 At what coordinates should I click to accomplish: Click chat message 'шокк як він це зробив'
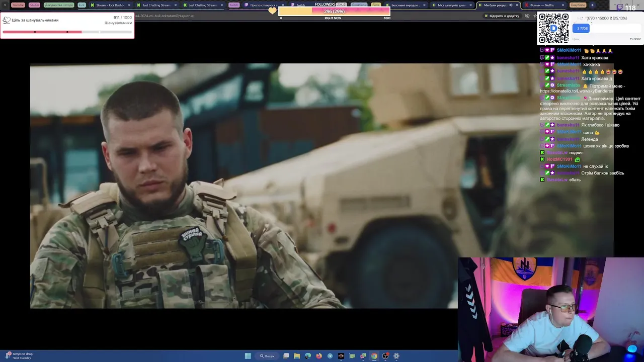(x=606, y=146)
